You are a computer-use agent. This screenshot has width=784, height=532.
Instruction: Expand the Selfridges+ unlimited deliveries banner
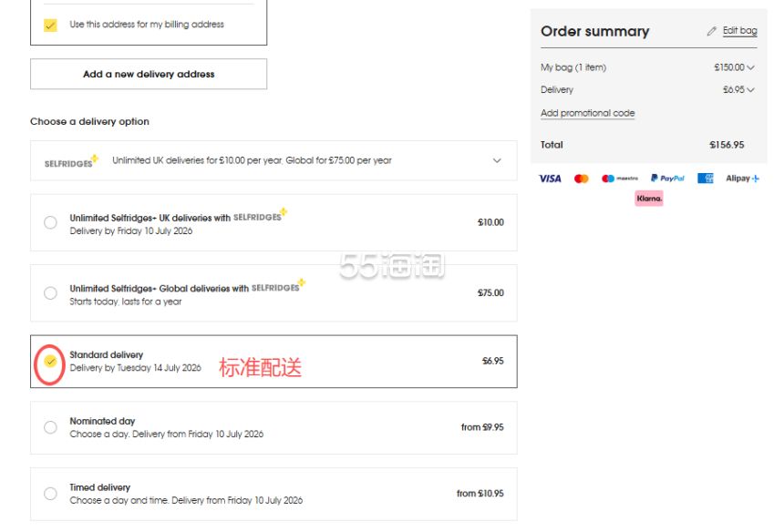pyautogui.click(x=273, y=161)
